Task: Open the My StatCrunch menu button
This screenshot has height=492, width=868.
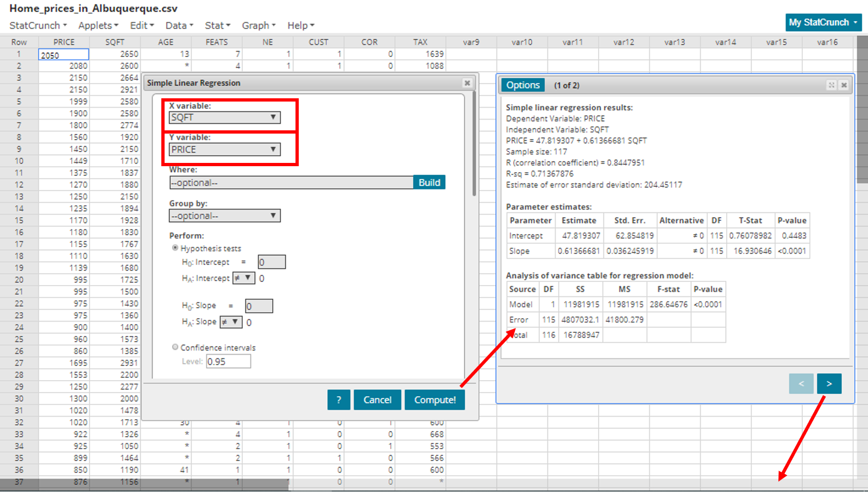Action: coord(823,22)
